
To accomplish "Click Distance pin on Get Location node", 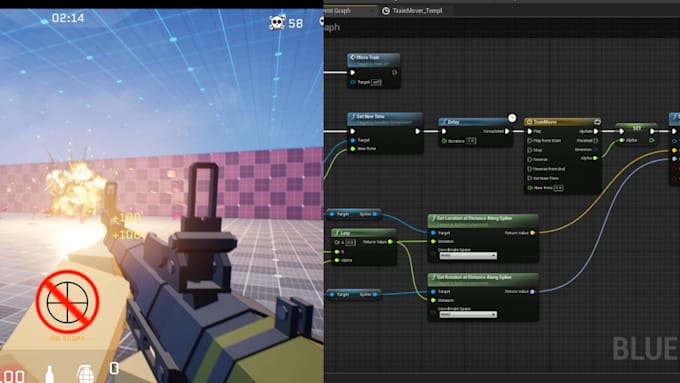I will [x=433, y=242].
